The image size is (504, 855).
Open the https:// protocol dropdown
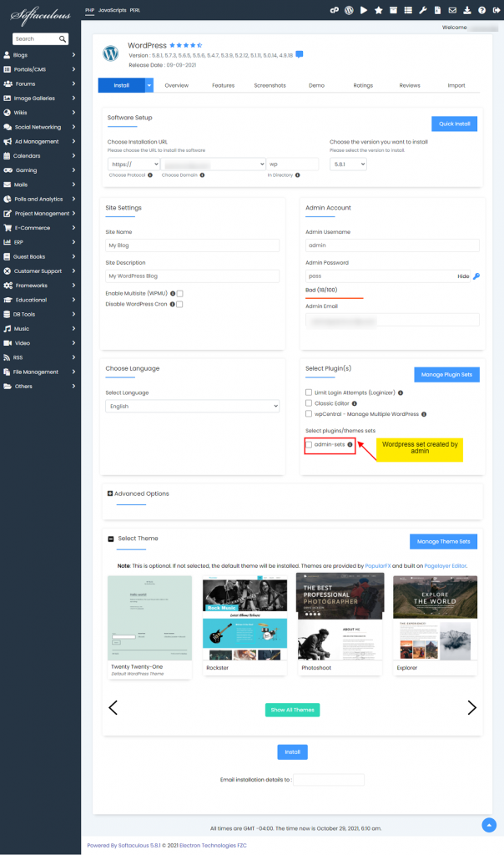(134, 164)
